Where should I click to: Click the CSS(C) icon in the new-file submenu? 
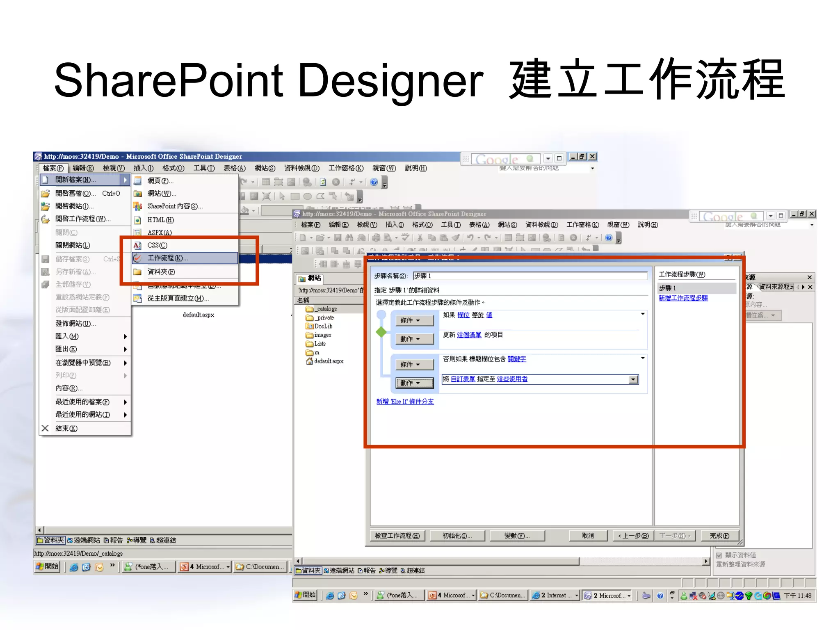[137, 245]
